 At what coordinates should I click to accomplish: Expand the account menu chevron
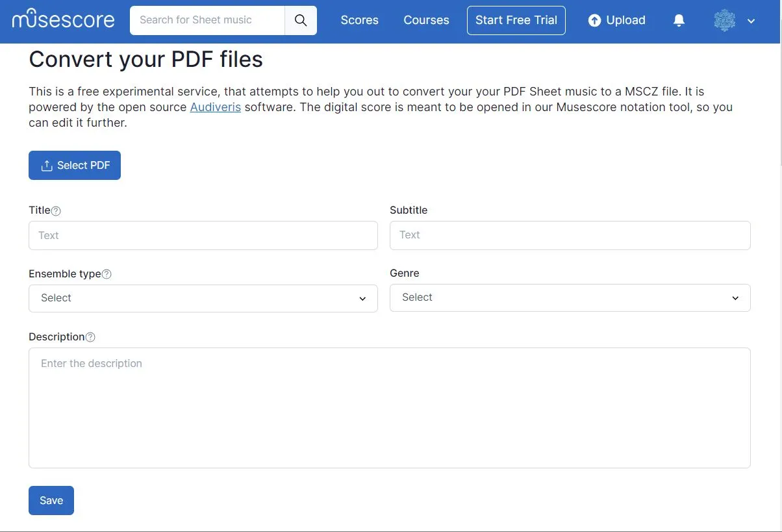coord(751,21)
